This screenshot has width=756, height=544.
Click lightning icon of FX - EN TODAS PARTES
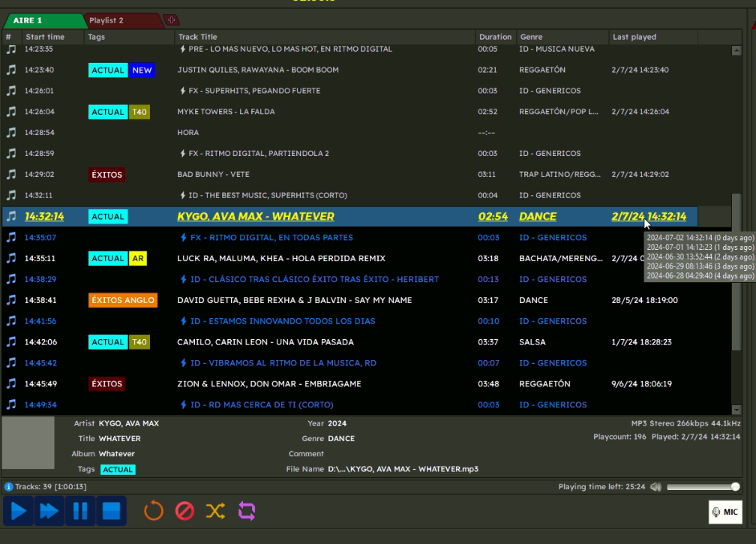183,237
